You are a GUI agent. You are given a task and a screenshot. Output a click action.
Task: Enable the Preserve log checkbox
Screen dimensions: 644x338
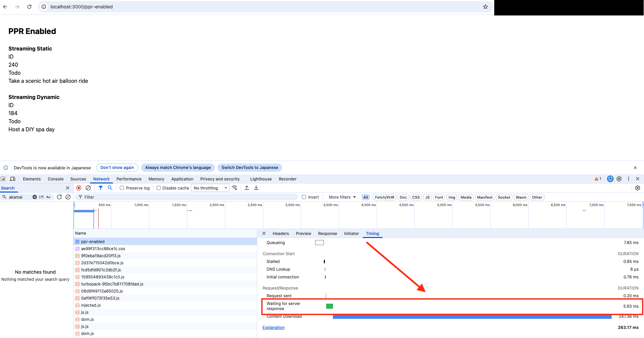coord(122,188)
